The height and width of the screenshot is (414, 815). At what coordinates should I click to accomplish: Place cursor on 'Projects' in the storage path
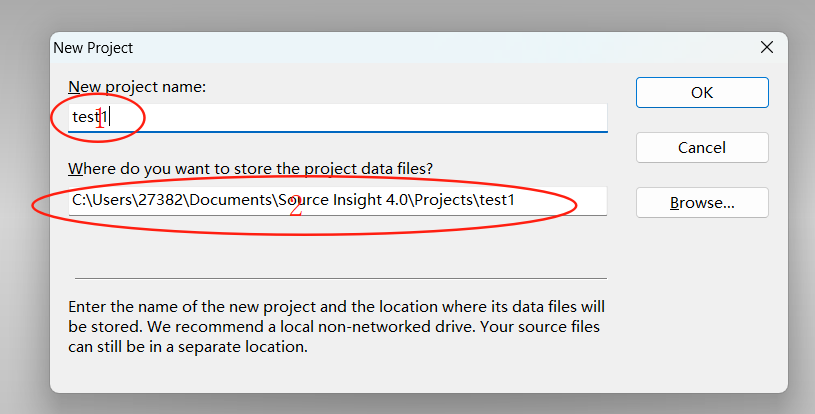pos(444,200)
